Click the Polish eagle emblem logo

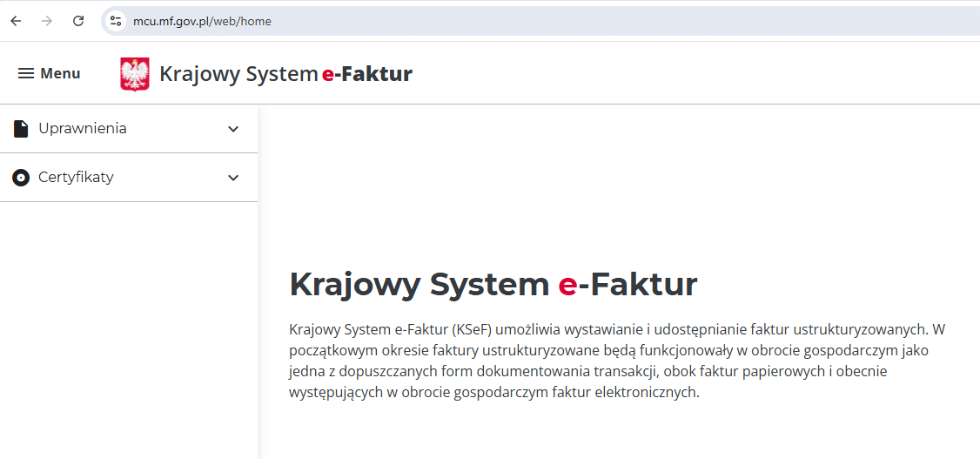click(135, 74)
